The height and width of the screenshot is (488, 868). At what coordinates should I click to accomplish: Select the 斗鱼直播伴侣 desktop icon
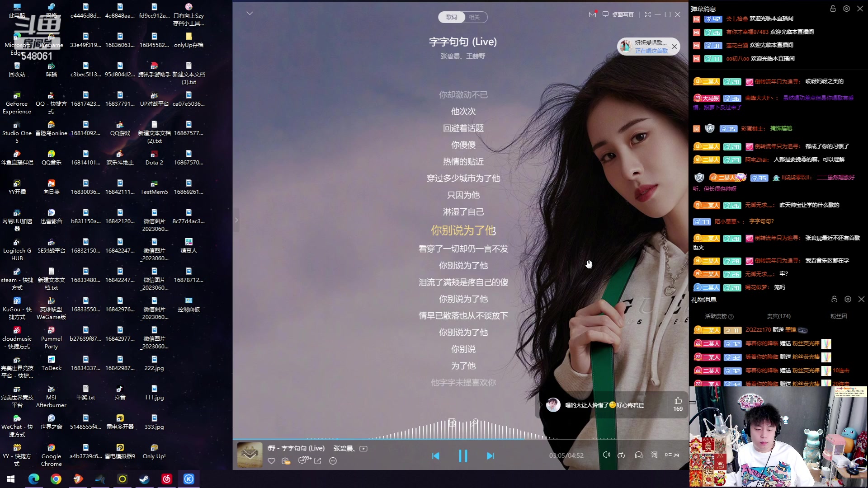17,158
